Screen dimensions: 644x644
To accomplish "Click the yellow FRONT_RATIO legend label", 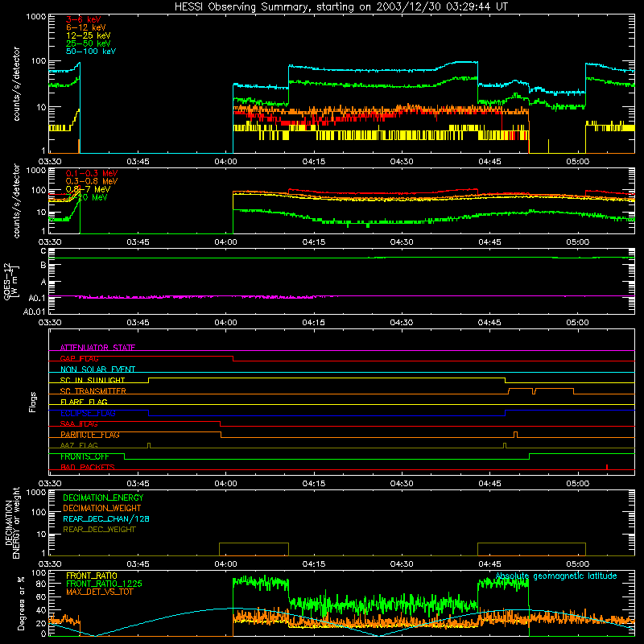I will [x=92, y=576].
